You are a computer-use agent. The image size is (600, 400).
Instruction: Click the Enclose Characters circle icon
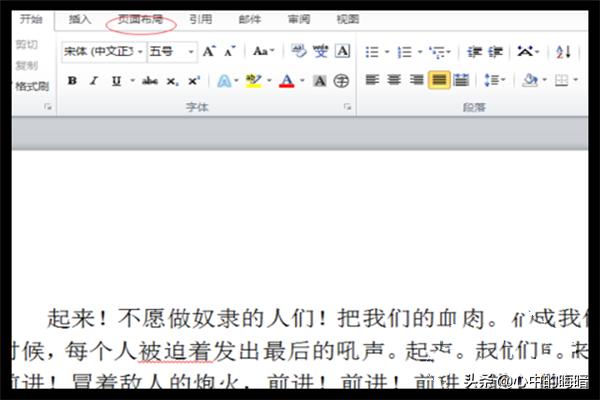click(341, 81)
